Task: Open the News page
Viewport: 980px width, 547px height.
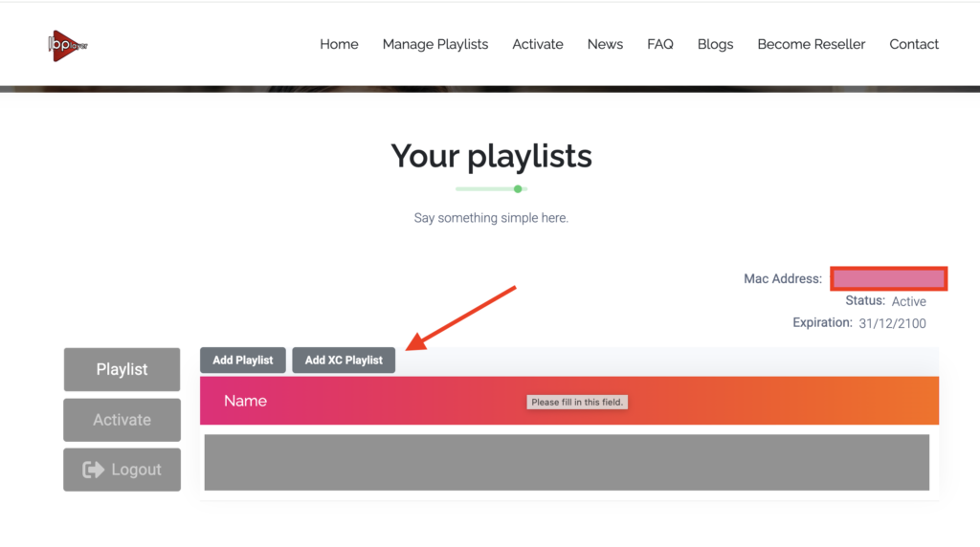Action: coord(605,44)
